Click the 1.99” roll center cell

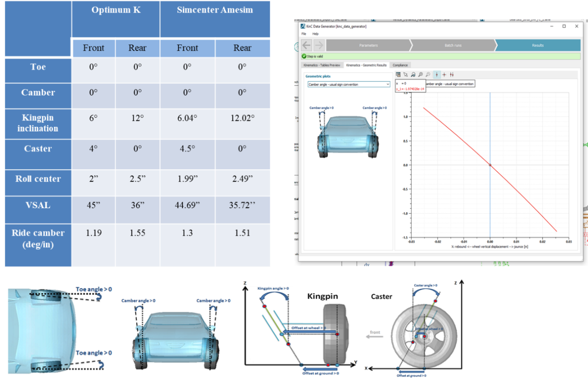pyautogui.click(x=187, y=183)
